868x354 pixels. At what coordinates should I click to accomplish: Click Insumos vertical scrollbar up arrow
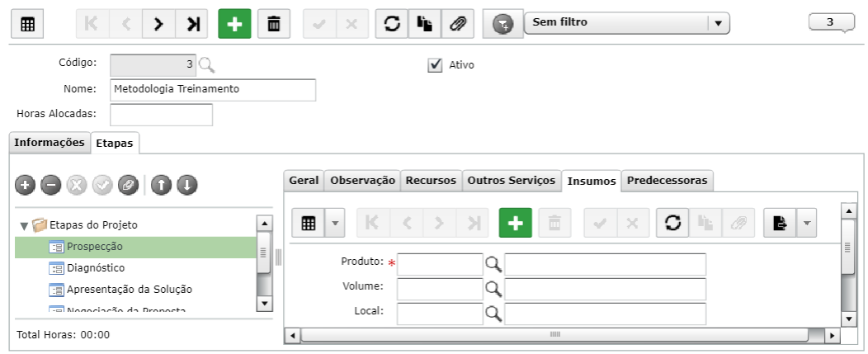tap(849, 210)
